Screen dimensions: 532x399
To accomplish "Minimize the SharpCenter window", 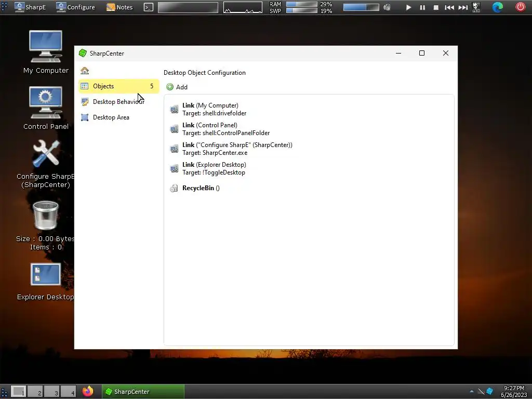I will (x=398, y=54).
